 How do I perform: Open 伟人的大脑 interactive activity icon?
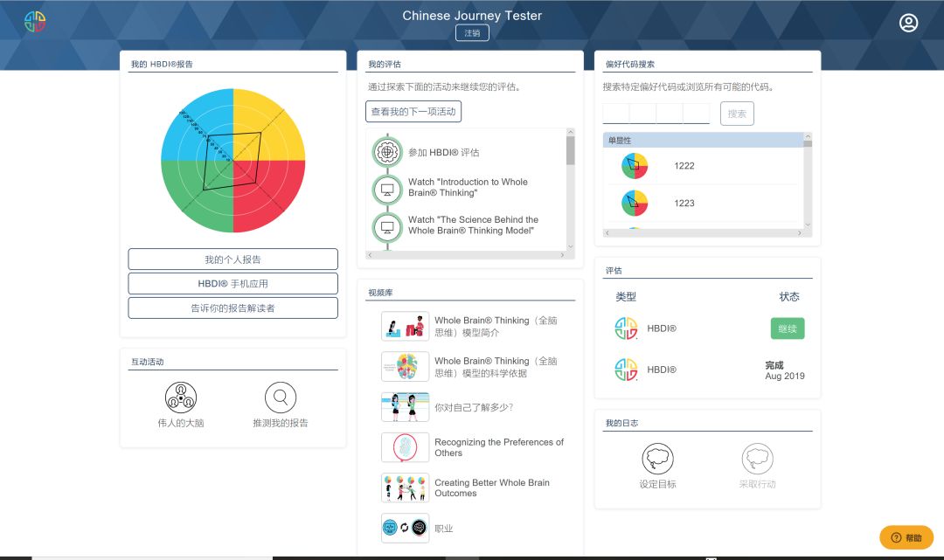coord(181,397)
